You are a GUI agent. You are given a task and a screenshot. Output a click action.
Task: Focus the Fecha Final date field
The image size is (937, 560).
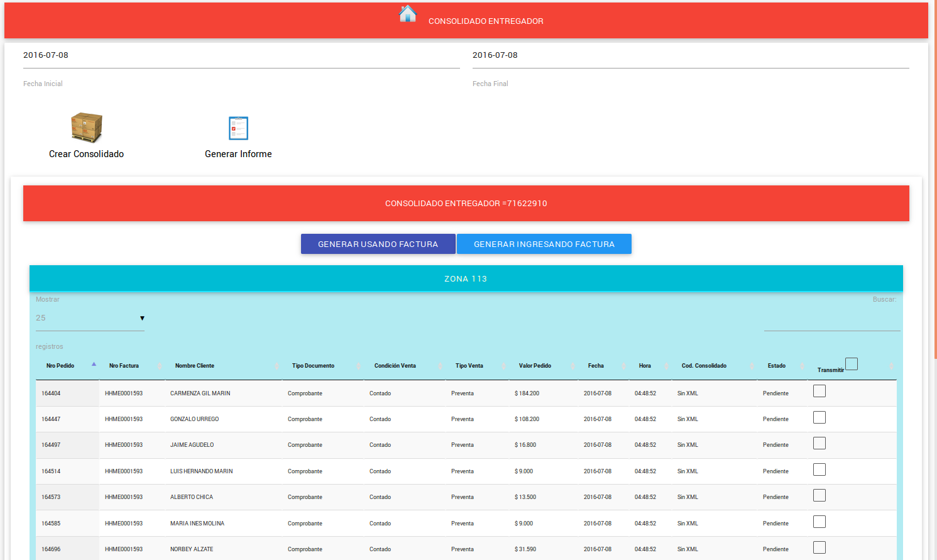[x=691, y=55]
